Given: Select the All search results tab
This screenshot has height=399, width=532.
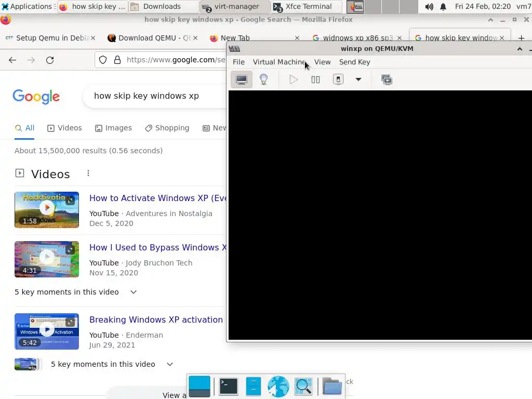Looking at the screenshot, I should [24, 128].
